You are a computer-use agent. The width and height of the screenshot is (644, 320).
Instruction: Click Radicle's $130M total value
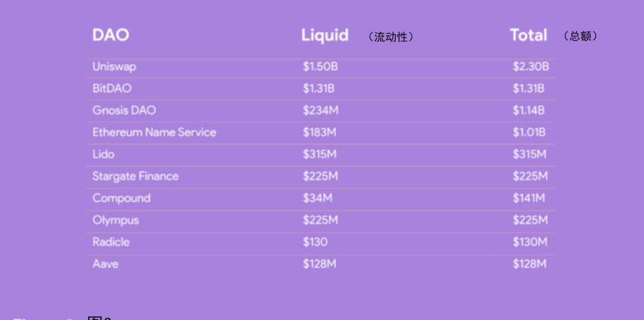[x=530, y=242]
